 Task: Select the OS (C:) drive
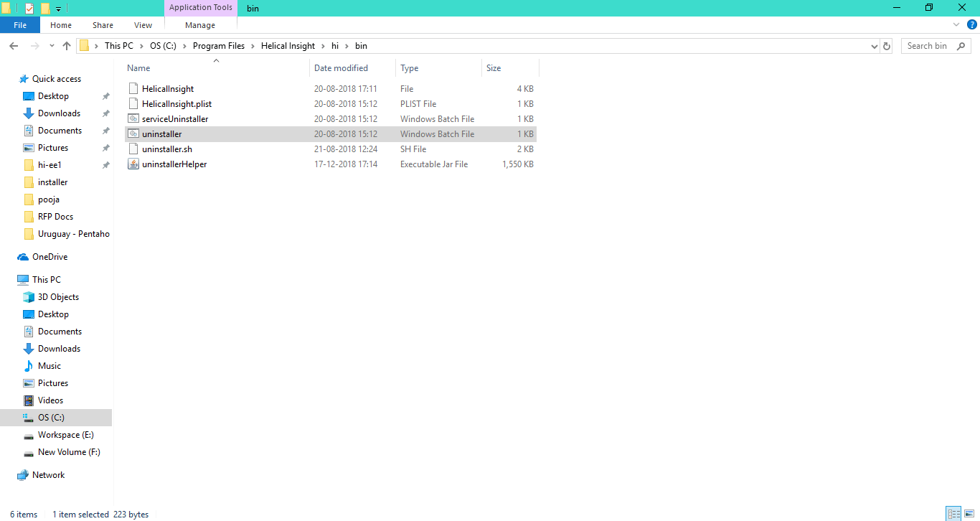point(51,418)
